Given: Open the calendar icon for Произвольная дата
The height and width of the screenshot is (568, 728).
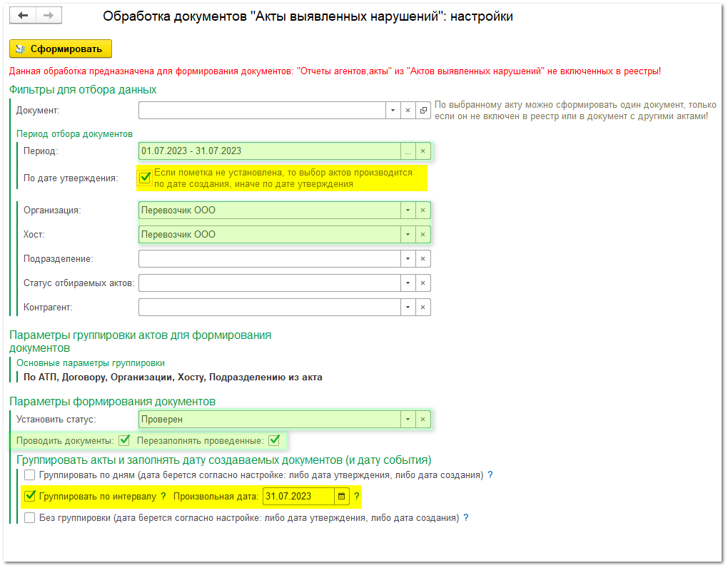Looking at the screenshot, I should tap(341, 496).
